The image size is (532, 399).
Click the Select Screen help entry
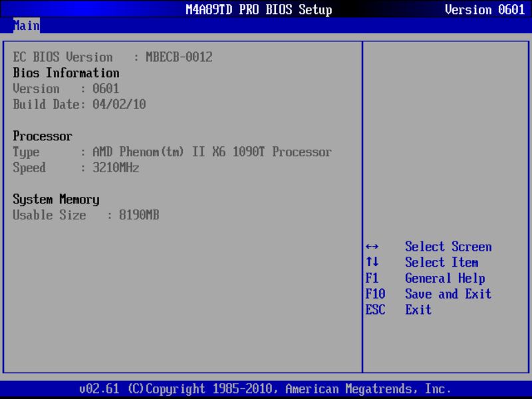(448, 247)
